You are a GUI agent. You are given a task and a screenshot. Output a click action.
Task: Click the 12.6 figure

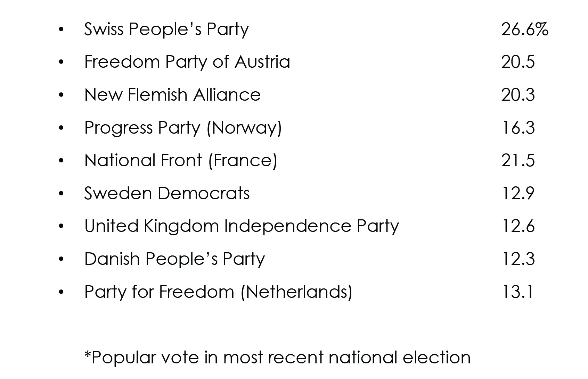(518, 226)
